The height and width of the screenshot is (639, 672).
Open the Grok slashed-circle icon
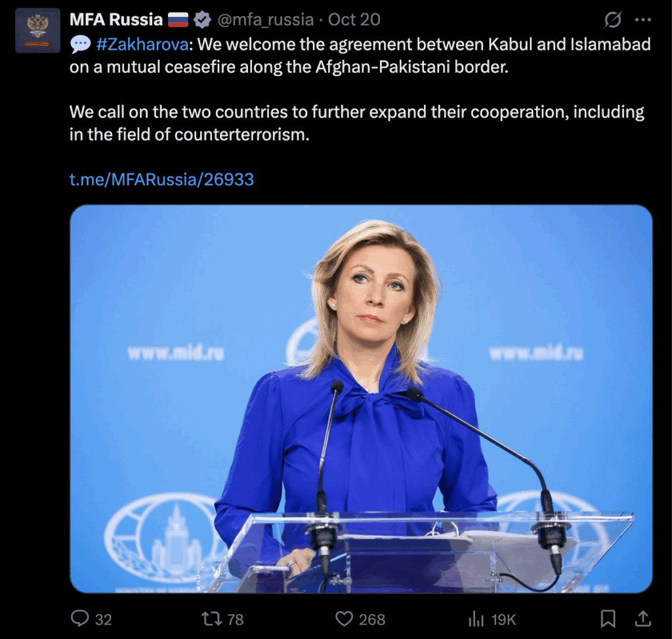tap(612, 20)
